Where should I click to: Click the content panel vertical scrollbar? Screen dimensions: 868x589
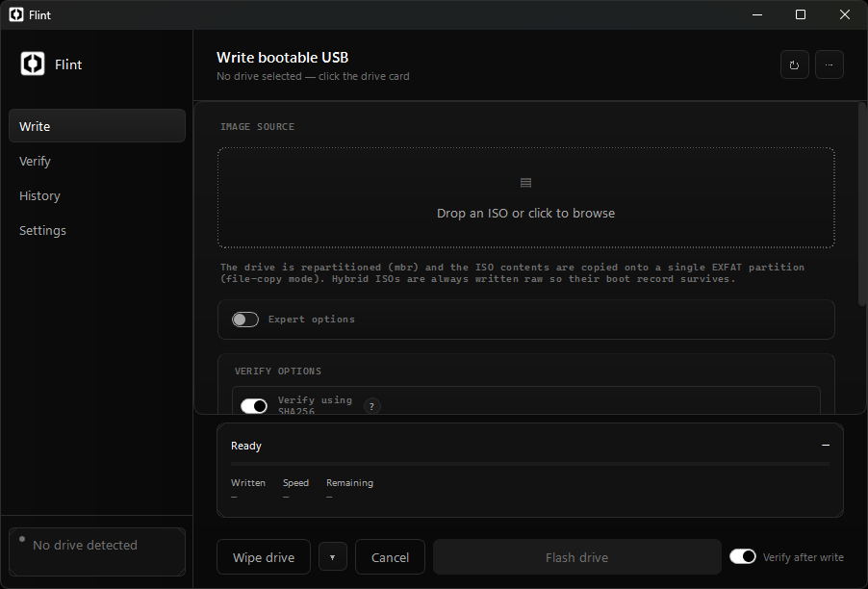(861, 204)
